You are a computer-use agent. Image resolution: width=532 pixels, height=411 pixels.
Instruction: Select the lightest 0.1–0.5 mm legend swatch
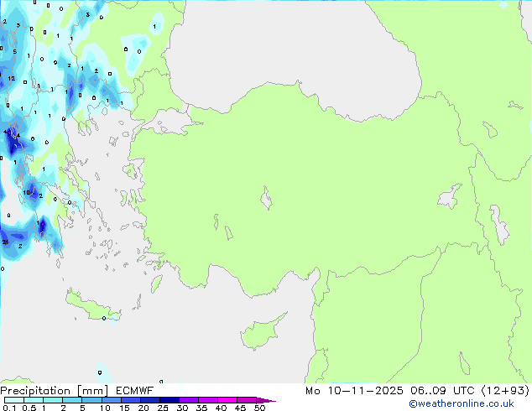pos(14,400)
